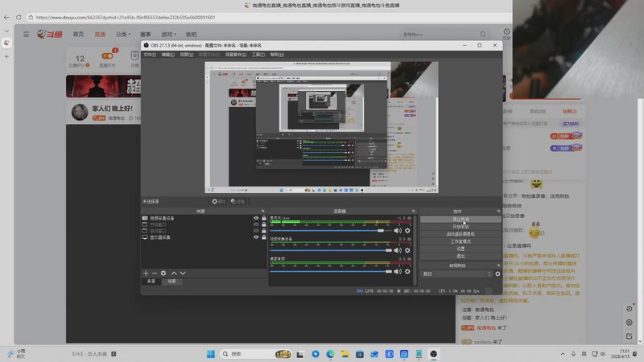The width and height of the screenshot is (644, 362).
Task: Move source down with the down arrow
Action: point(183,273)
